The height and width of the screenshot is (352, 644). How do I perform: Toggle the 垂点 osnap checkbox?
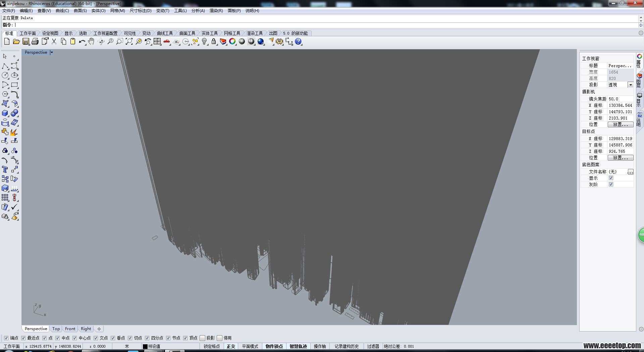click(x=113, y=338)
